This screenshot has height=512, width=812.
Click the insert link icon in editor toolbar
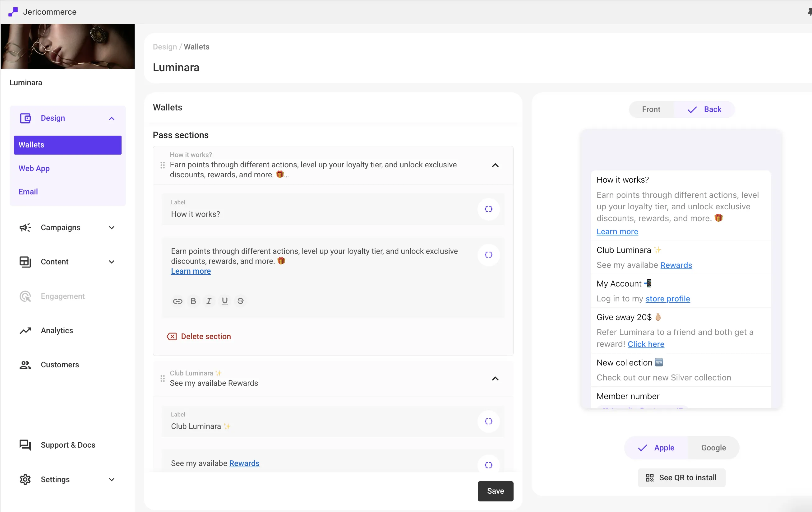pos(178,301)
